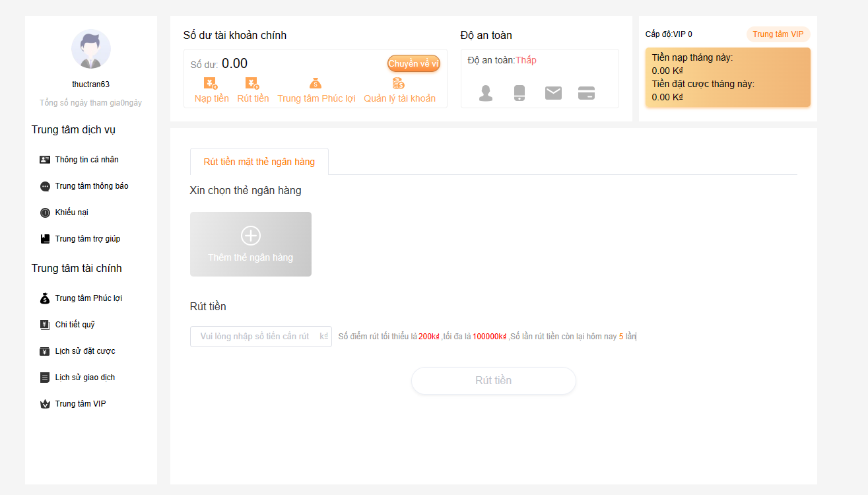Switch to Rút tiền mặt thẻ ngân hàng tab

click(259, 160)
